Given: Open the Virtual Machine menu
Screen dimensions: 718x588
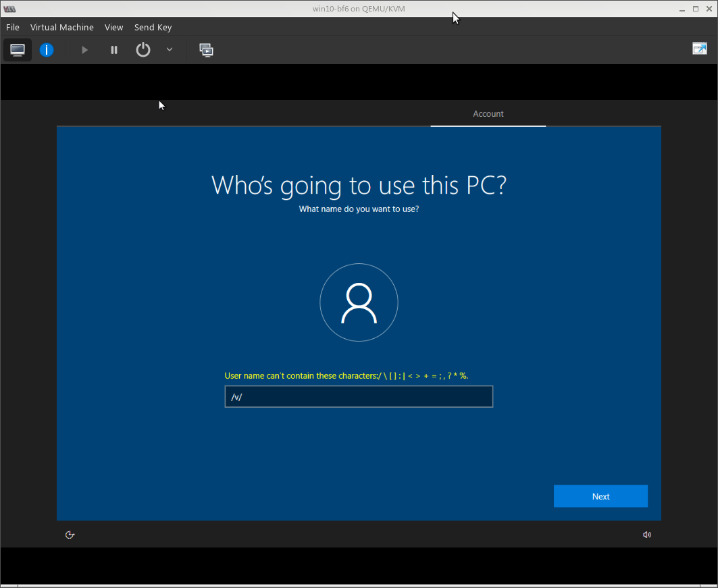Looking at the screenshot, I should [62, 28].
